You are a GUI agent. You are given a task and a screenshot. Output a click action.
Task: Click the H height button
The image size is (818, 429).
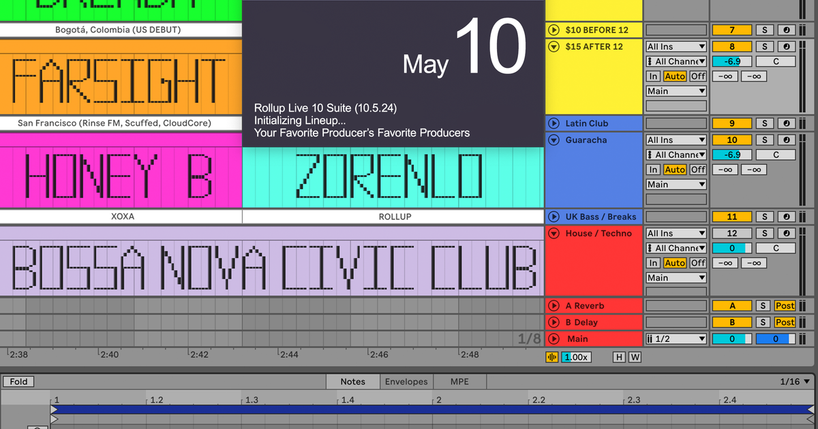click(x=619, y=357)
